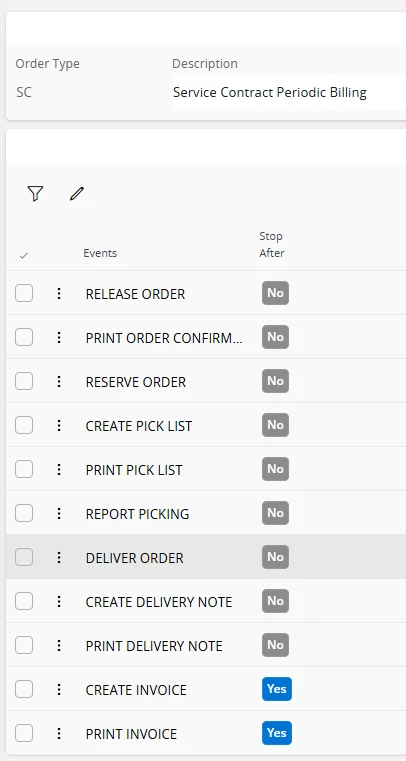This screenshot has height=761, width=406.
Task: Open row actions for DELIVER ORDER
Action: tap(59, 557)
